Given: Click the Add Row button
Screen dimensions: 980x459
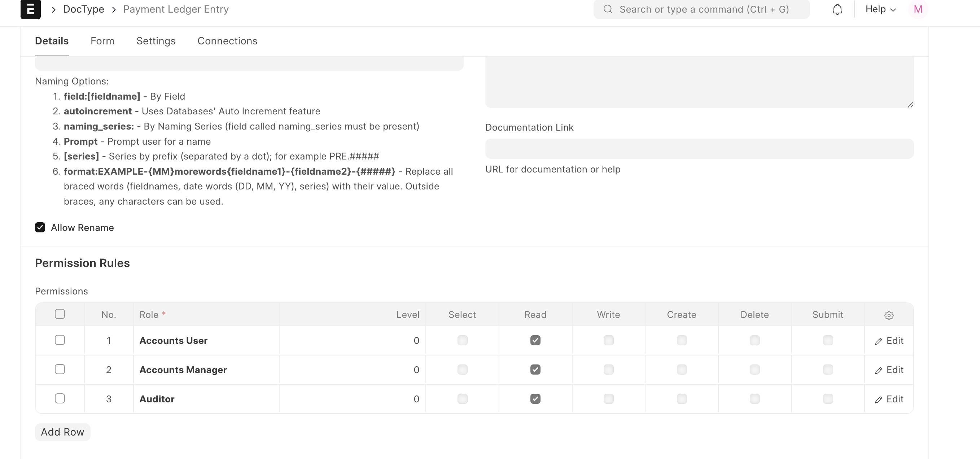Looking at the screenshot, I should 62,432.
